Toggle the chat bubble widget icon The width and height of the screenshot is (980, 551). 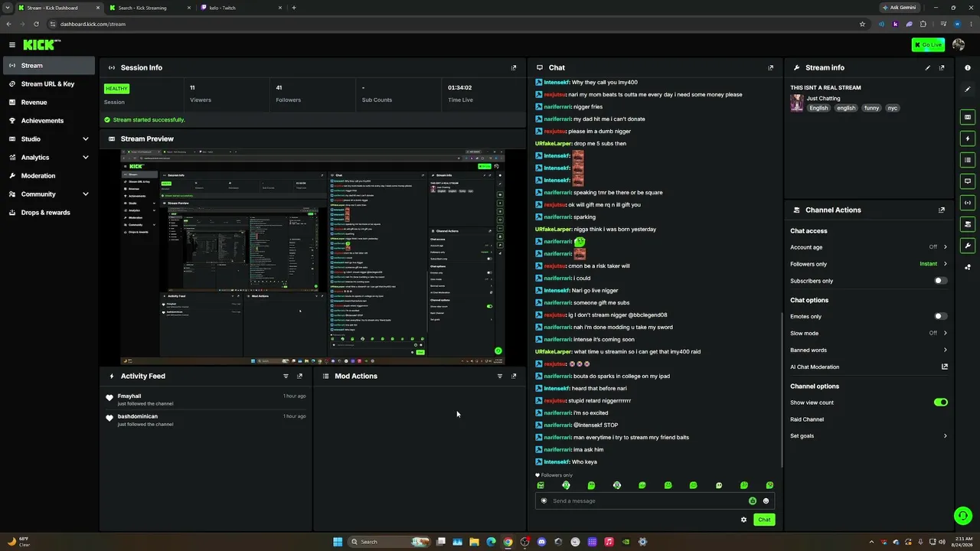point(968,181)
